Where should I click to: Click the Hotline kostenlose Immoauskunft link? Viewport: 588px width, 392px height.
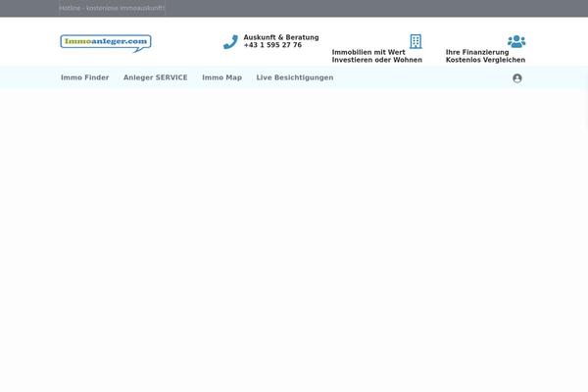[x=112, y=8]
